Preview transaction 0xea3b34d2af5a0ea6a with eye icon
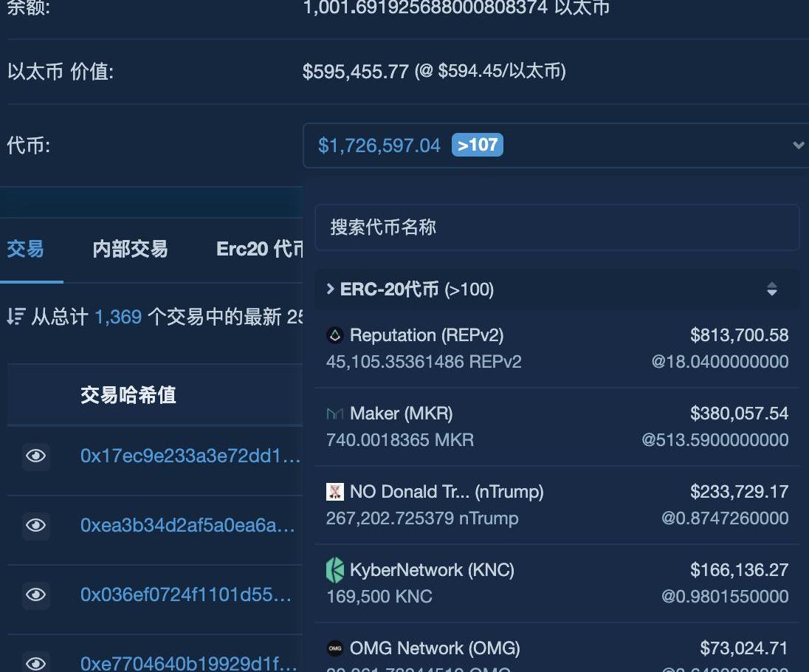The image size is (809, 672). point(35,526)
